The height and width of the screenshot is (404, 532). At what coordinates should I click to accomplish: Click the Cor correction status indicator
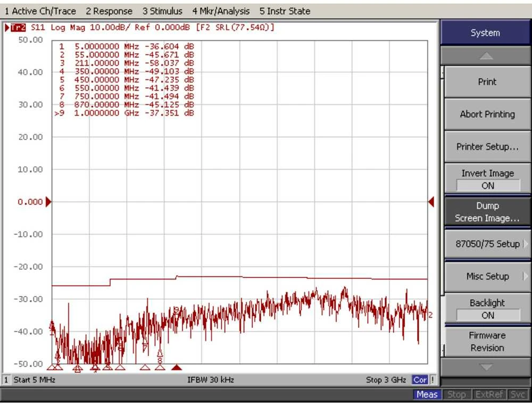click(420, 380)
